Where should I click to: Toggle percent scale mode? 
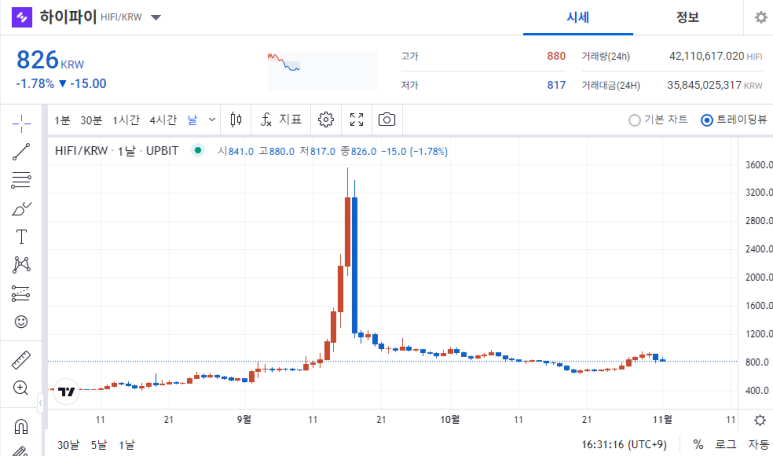coord(698,445)
